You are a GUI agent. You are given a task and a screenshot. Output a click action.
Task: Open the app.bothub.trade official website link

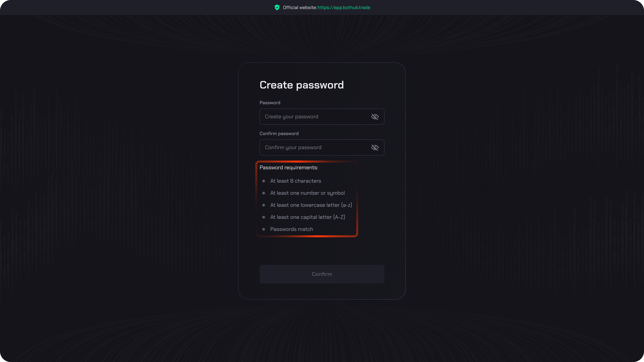[344, 8]
